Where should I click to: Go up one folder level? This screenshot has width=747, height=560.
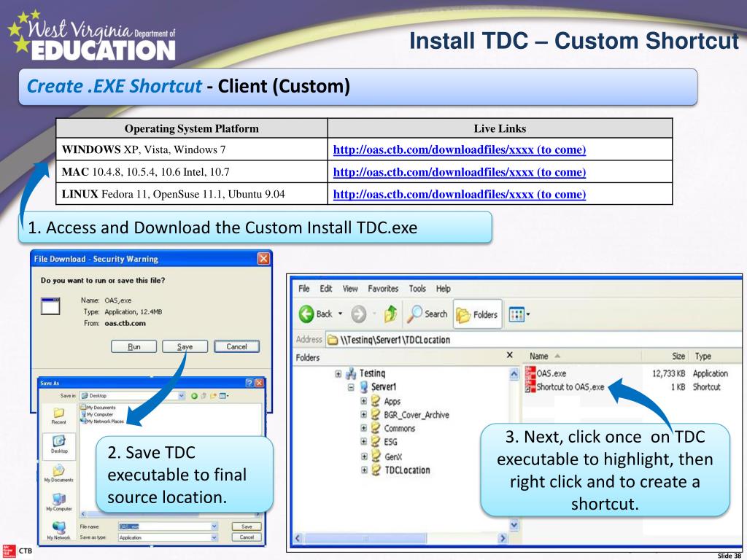(x=390, y=314)
